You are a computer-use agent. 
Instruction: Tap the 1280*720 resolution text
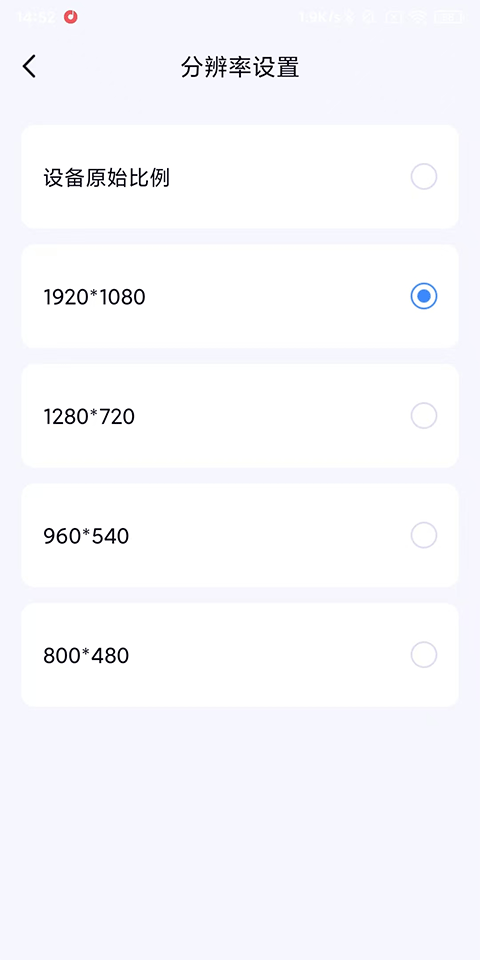(89, 417)
